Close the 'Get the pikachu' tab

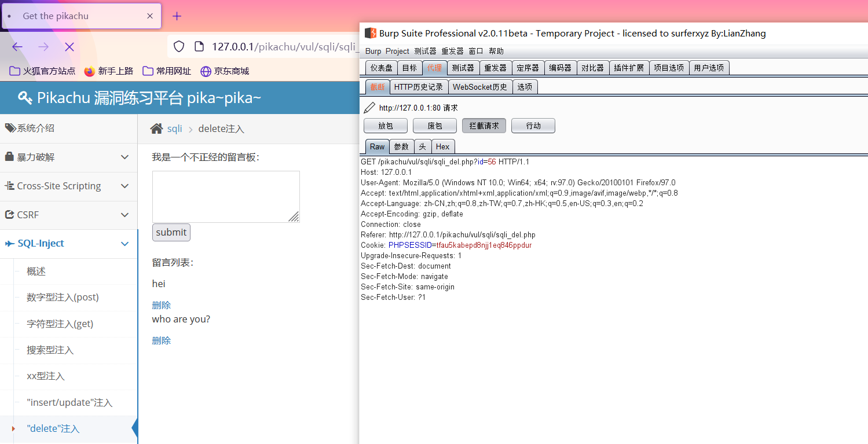coord(150,16)
